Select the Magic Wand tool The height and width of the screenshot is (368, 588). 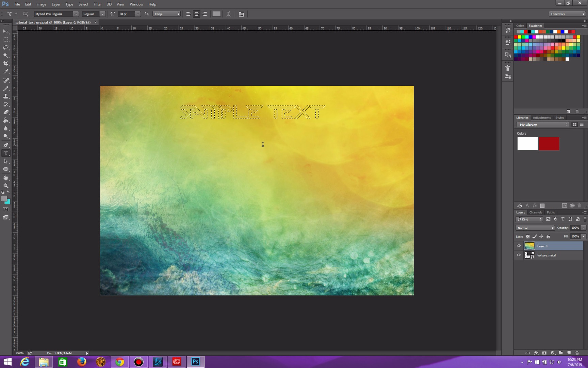click(x=6, y=56)
